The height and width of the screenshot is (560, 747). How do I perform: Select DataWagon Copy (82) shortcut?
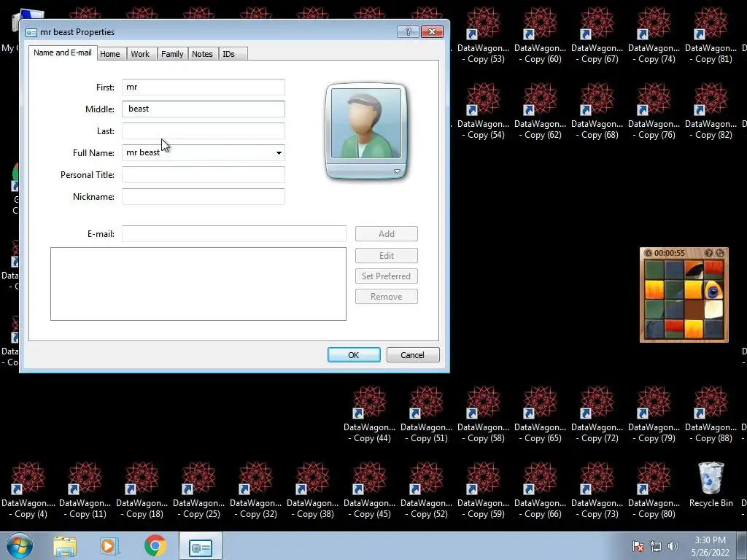coord(711,112)
